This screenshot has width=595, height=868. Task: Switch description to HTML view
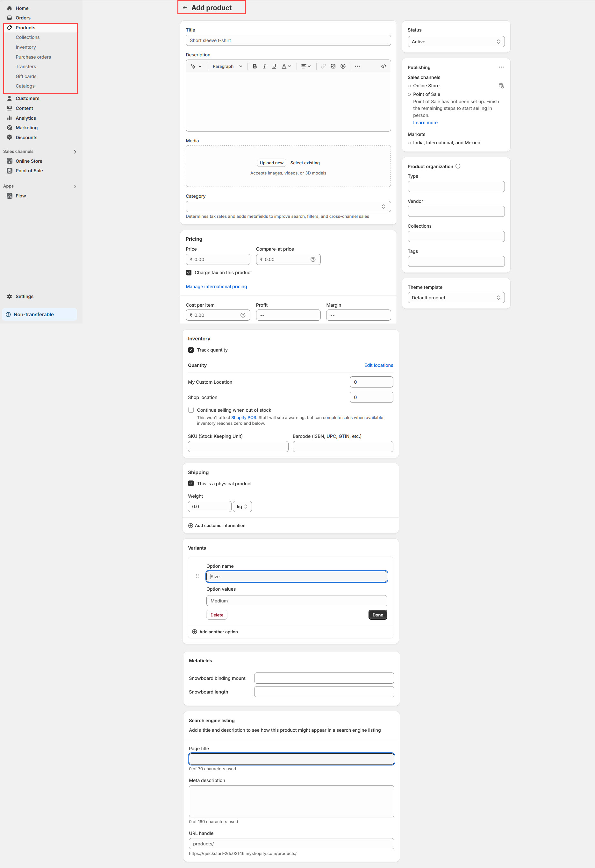[384, 66]
